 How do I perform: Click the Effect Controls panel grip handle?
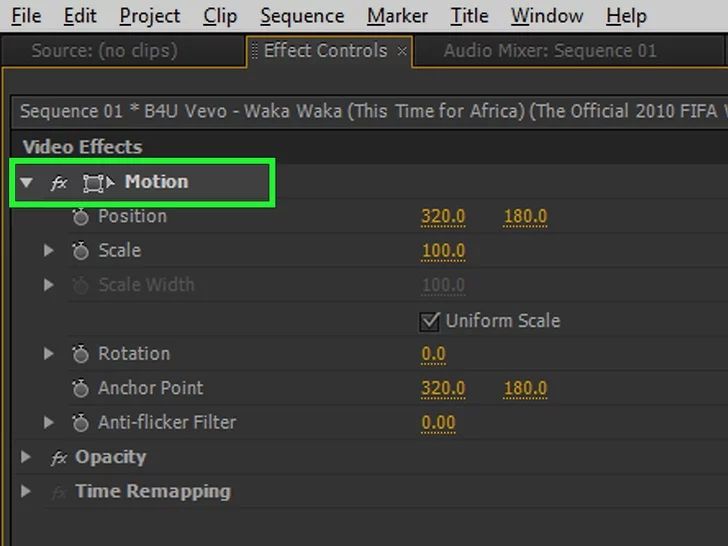point(254,51)
